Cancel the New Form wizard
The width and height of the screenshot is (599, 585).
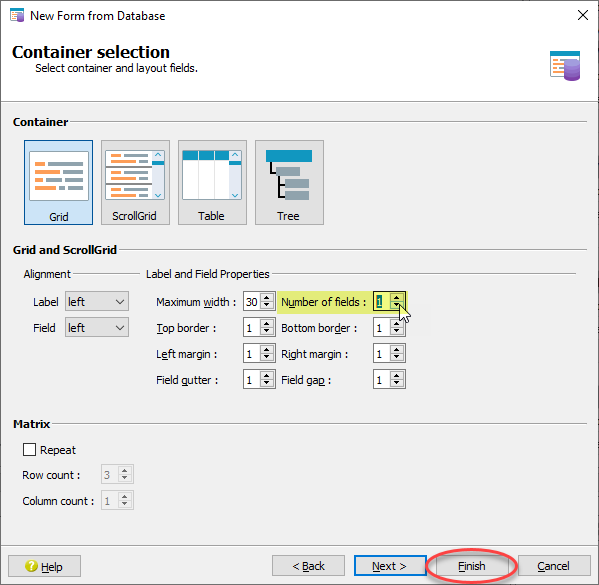pyautogui.click(x=554, y=566)
